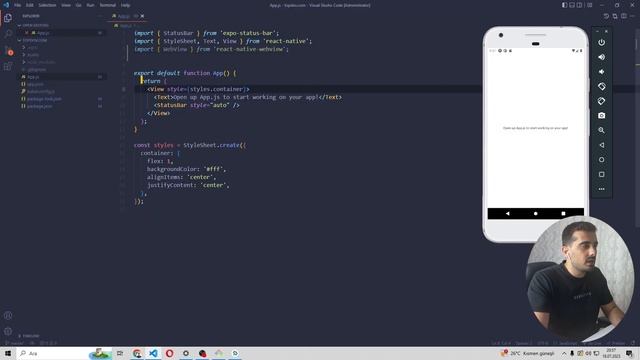Open the emulator extended controls three dots
Viewport: 640px width, 360px height.
[x=601, y=189]
